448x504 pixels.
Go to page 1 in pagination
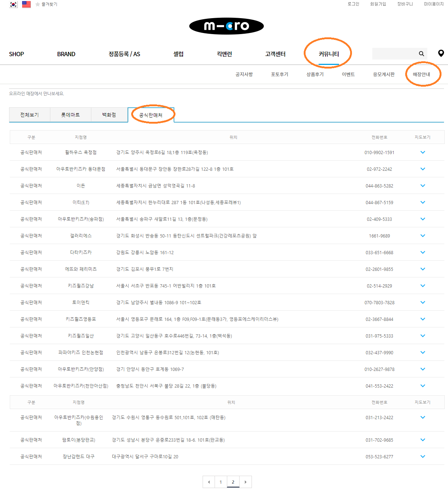[221, 482]
